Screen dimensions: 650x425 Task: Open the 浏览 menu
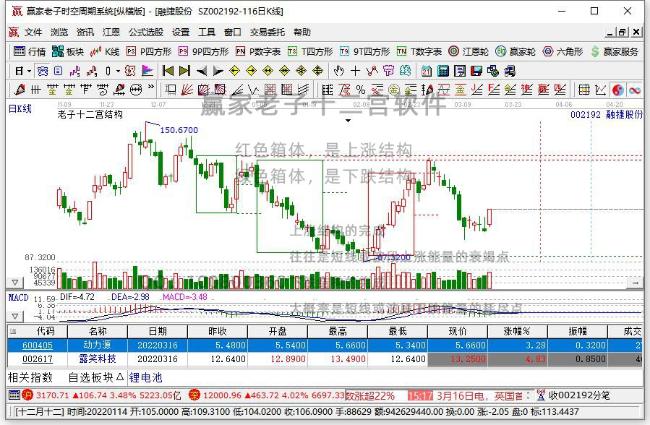pos(59,32)
